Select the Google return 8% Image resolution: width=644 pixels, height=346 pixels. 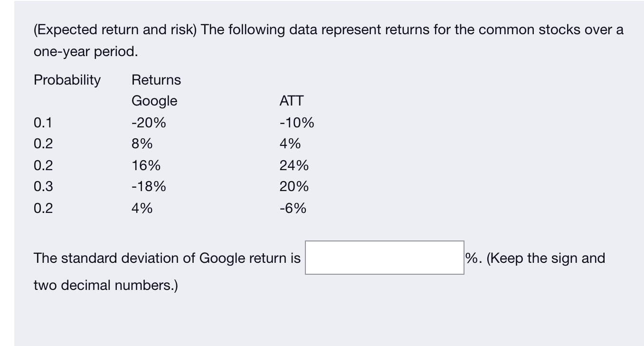(x=142, y=144)
